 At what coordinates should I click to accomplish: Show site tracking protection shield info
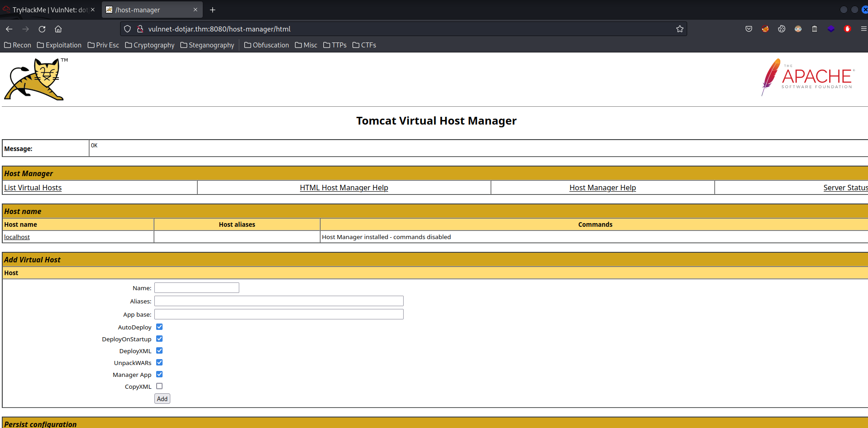coord(127,29)
